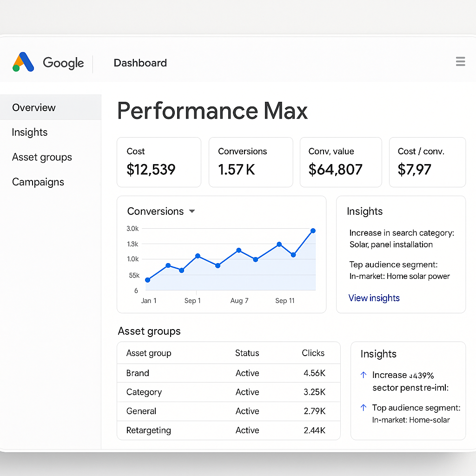476x476 pixels.
Task: Select Overview in the sidebar
Action: 33,107
